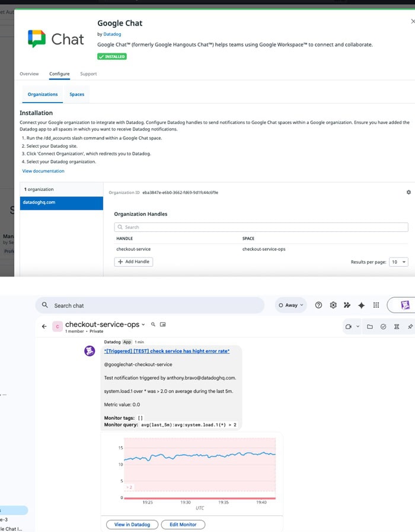This screenshot has height=532, width=415.
Task: Open the shared files folder icon
Action: (x=370, y=326)
